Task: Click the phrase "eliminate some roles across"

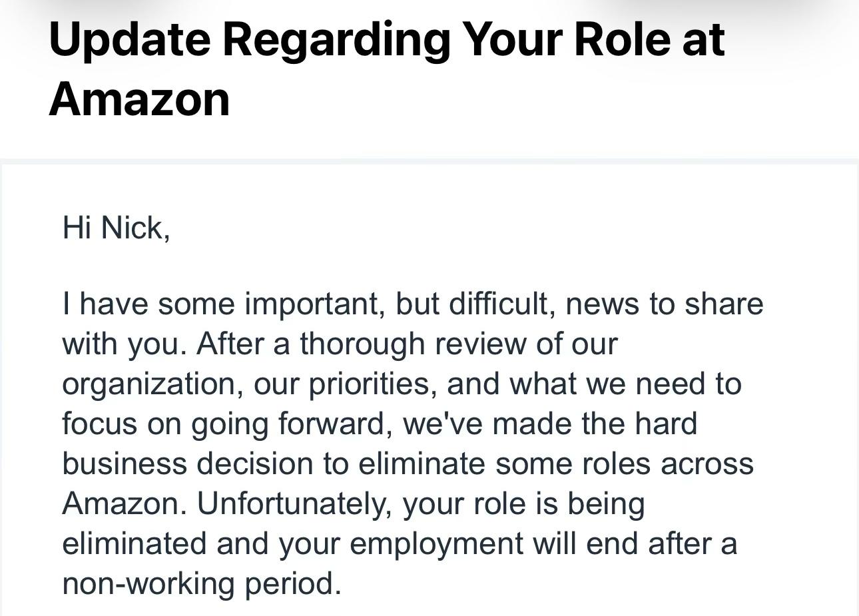Action: click(556, 463)
